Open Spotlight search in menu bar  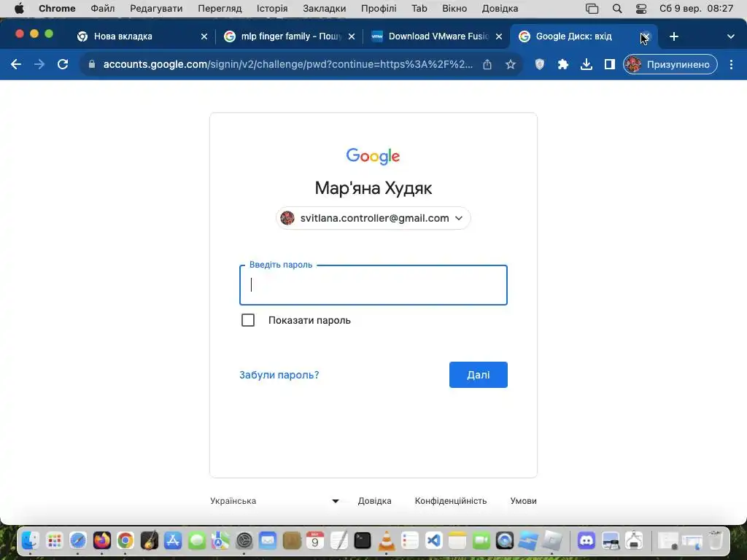[x=617, y=9]
